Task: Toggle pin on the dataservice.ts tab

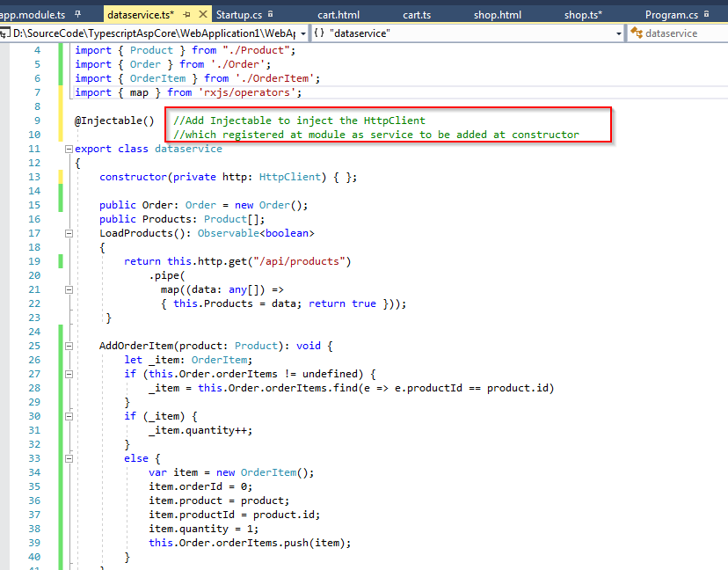Action: point(186,15)
